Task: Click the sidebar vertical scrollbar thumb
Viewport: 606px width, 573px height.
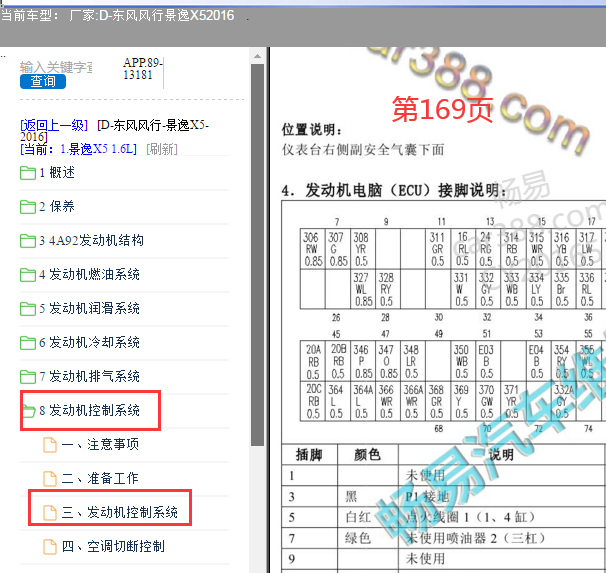Action: pos(257,255)
